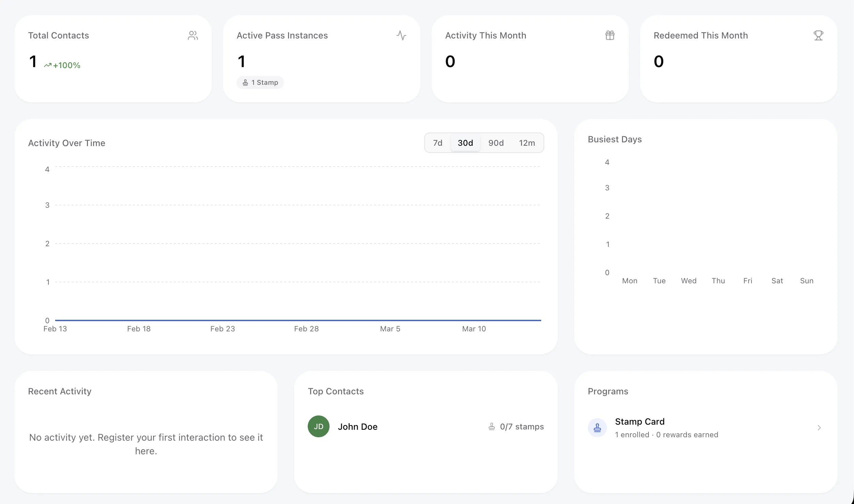Click the contacts icon on Total Contacts card
Screen dimensions: 854x504
tap(193, 35)
